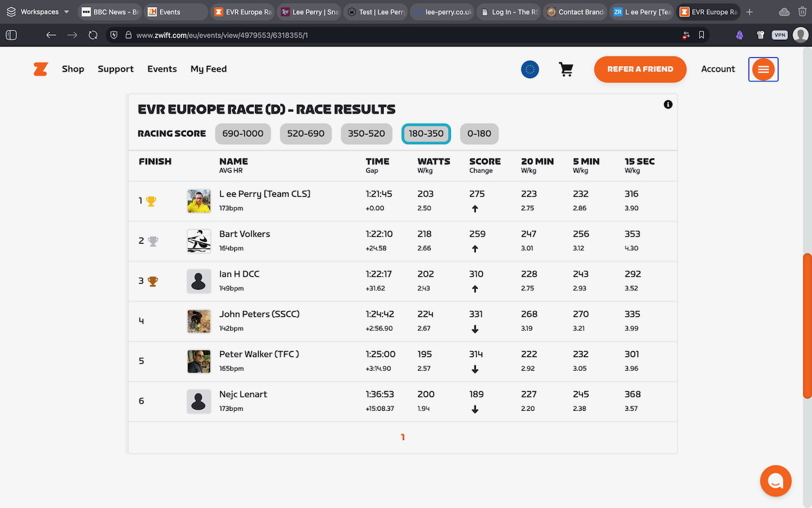This screenshot has height=508, width=812.
Task: Click the browser forward arrow
Action: 72,35
